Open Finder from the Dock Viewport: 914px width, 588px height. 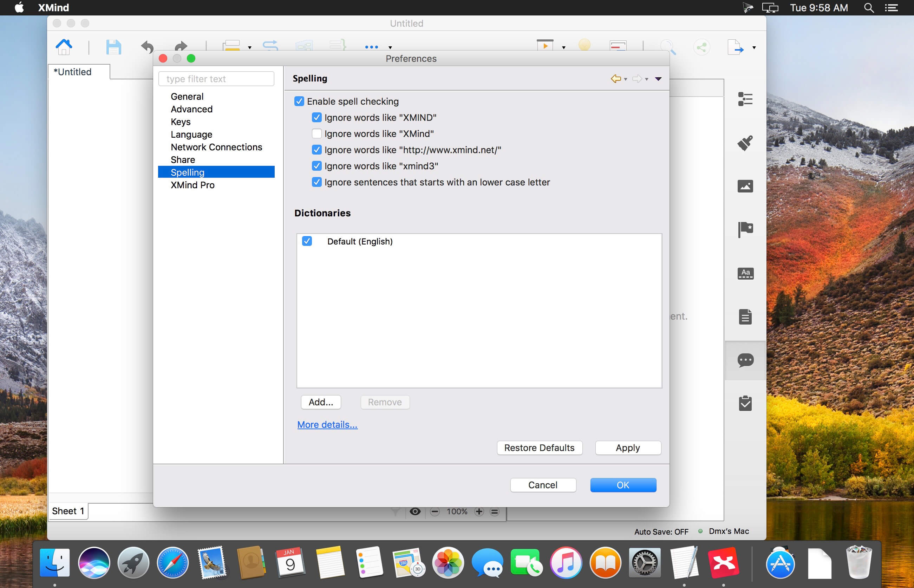[x=54, y=562]
